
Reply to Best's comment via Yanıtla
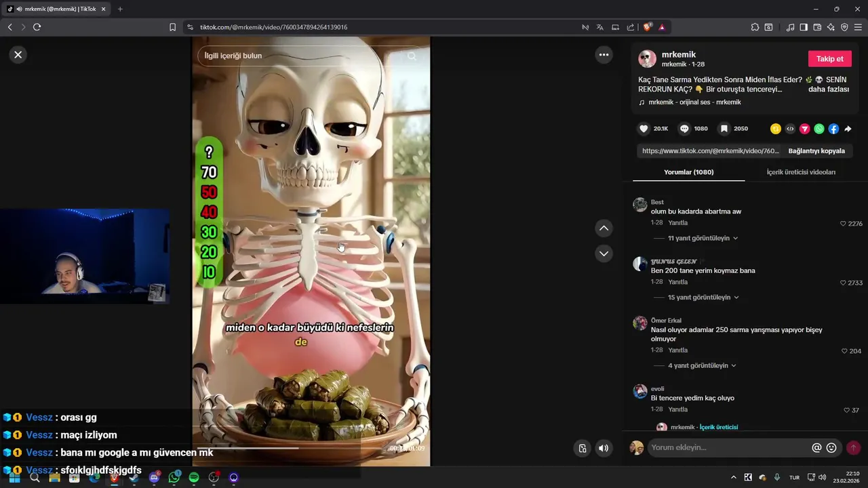(677, 223)
